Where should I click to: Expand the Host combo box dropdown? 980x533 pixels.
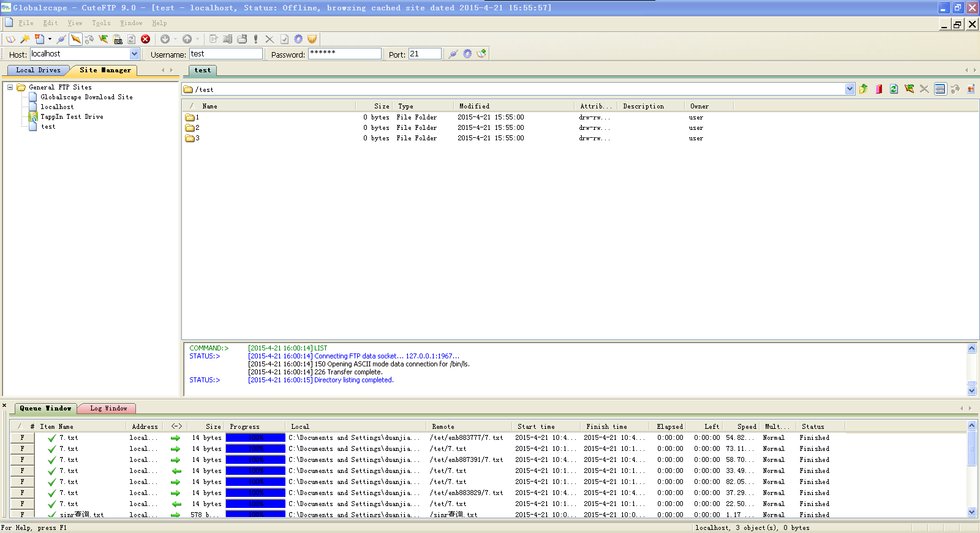(134, 54)
